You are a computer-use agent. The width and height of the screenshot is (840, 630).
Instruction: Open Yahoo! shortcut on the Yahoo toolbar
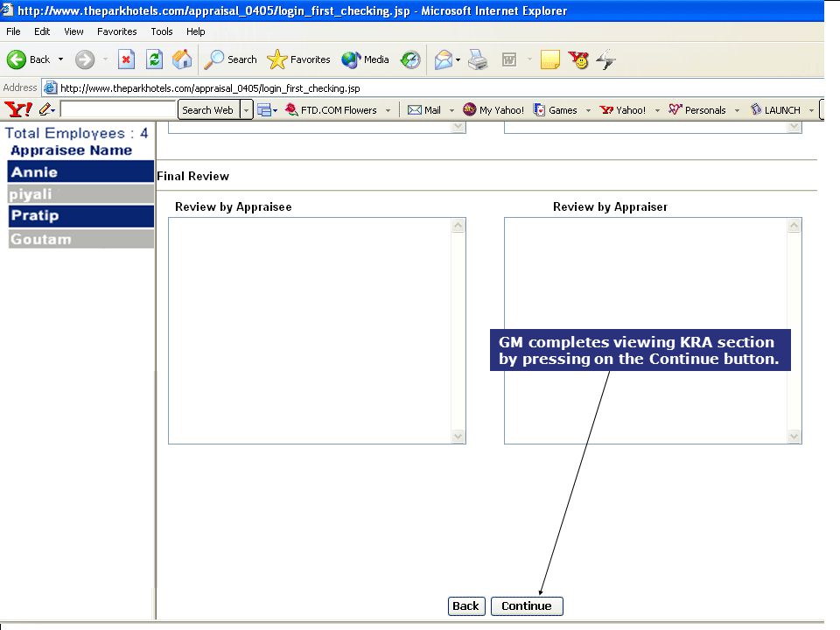[x=622, y=110]
